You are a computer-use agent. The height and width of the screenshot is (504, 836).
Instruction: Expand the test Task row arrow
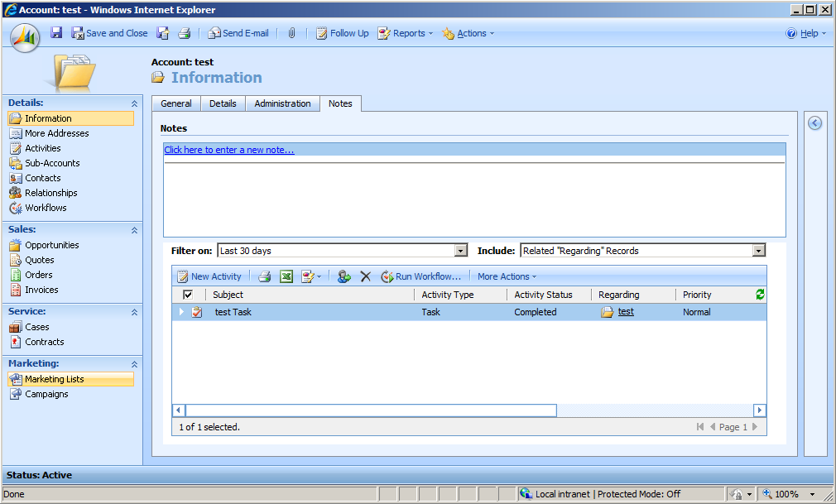181,312
